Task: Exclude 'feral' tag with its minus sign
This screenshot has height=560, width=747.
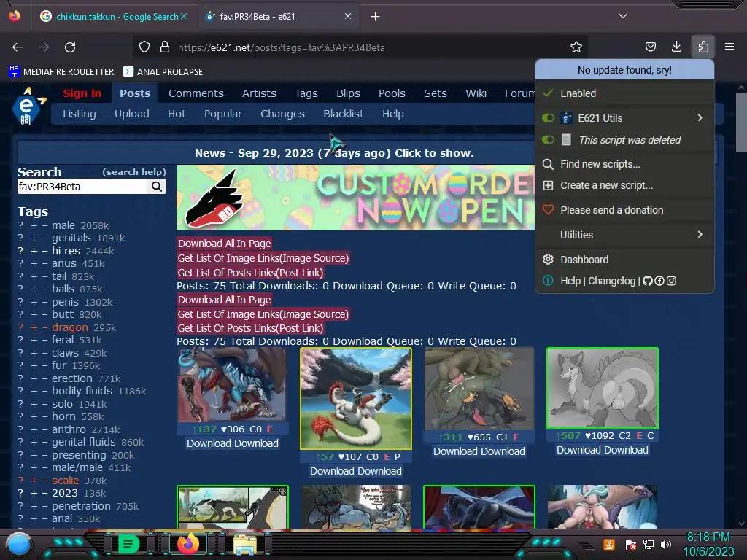Action: (44, 340)
